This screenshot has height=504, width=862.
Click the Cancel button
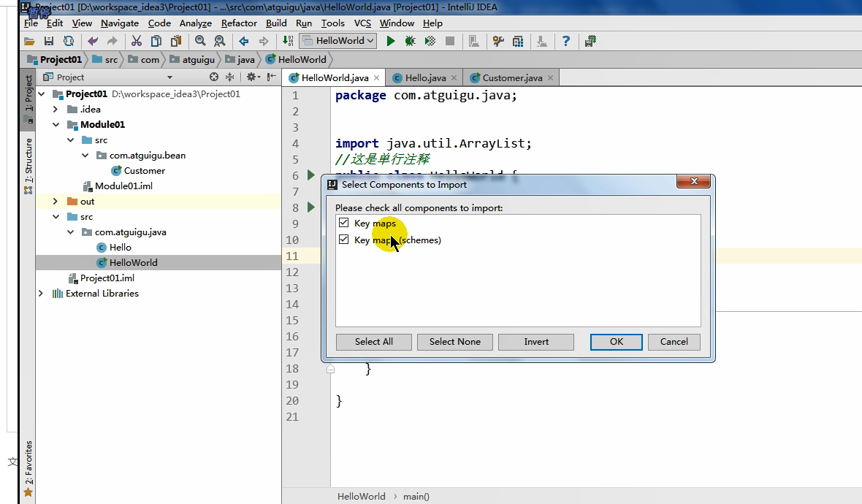pos(674,342)
